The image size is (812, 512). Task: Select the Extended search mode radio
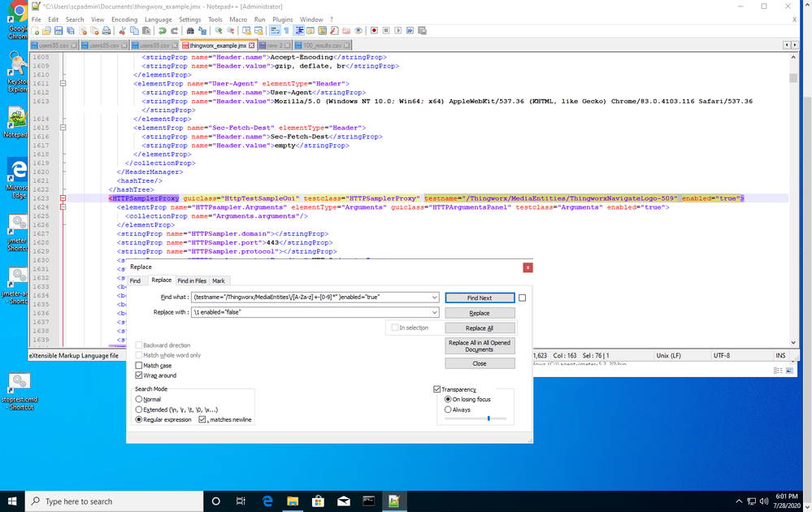coord(138,409)
